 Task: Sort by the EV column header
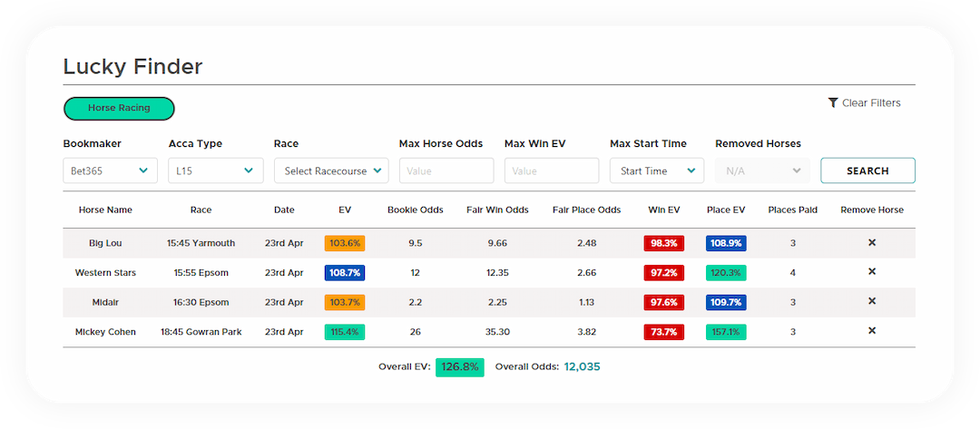click(x=345, y=210)
